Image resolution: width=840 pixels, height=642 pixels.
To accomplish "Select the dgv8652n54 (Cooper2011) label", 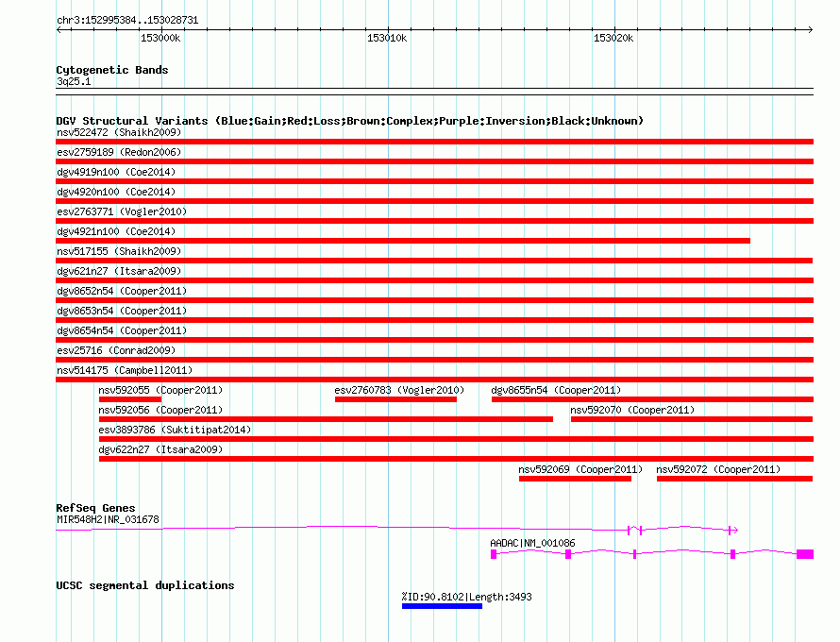I will pyautogui.click(x=122, y=291).
